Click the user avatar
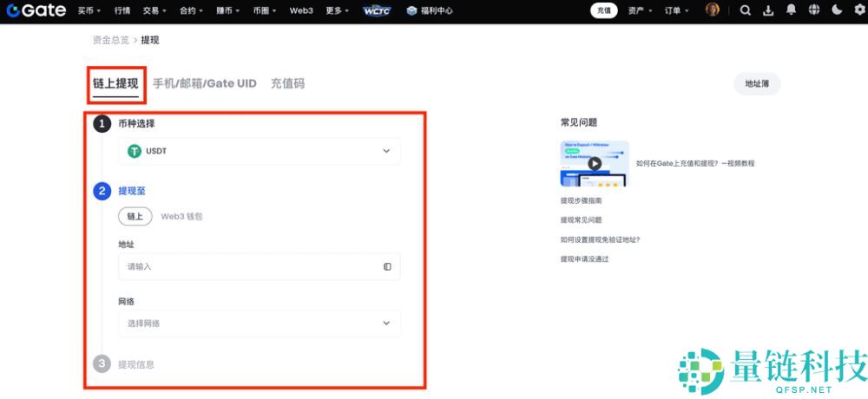 pos(713,10)
